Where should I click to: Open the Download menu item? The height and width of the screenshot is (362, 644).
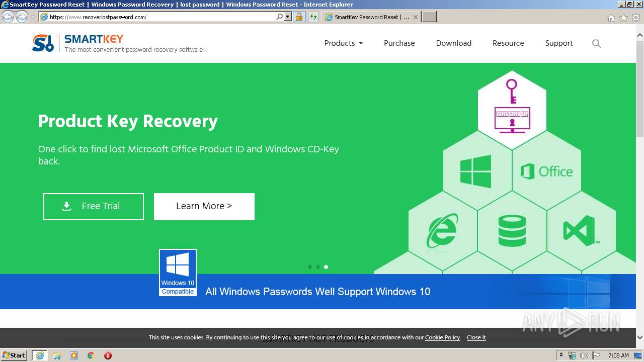click(454, 43)
